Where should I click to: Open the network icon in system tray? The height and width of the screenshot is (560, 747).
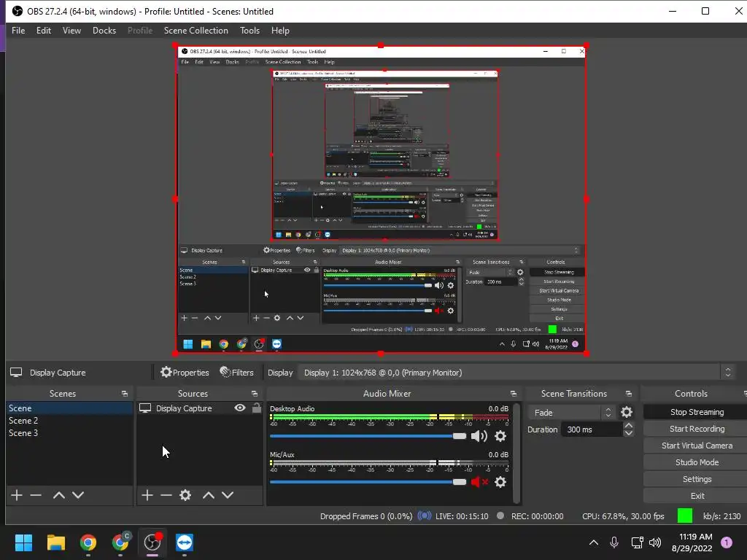[x=637, y=542]
